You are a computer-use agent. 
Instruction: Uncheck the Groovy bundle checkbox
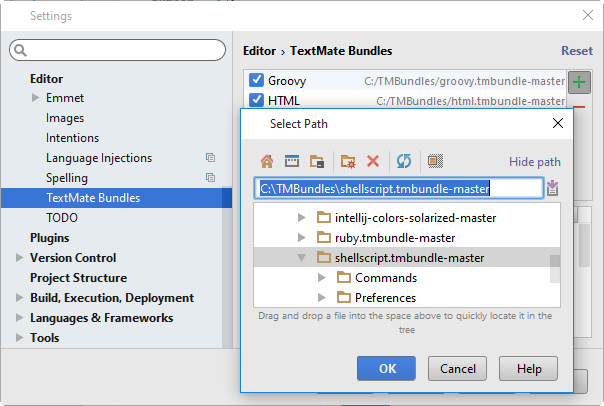point(256,81)
